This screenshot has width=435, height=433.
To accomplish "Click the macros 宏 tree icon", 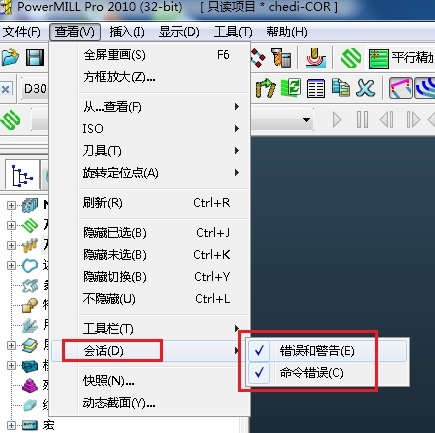I will click(30, 425).
